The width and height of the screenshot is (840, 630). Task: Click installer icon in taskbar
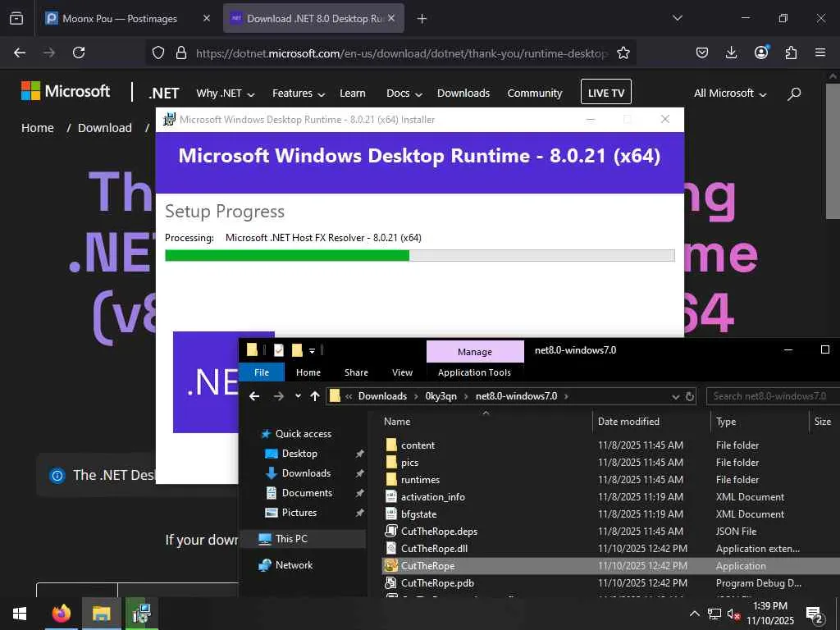coord(141,614)
